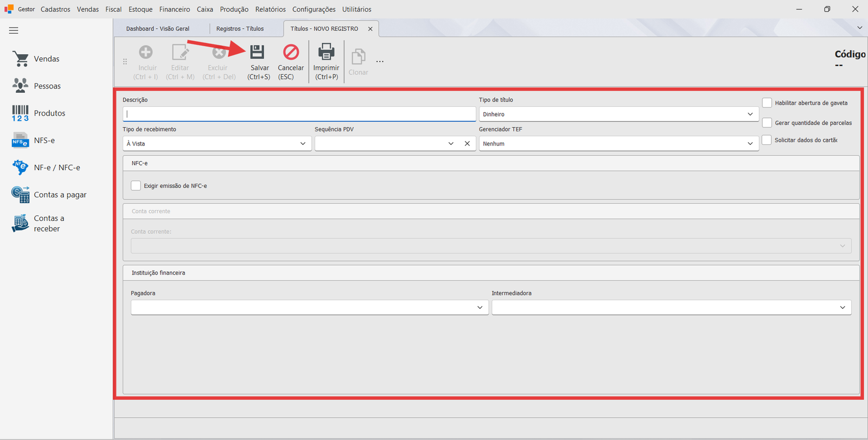Viewport: 868px width, 440px height.
Task: Open the Caixa menu
Action: pos(205,9)
